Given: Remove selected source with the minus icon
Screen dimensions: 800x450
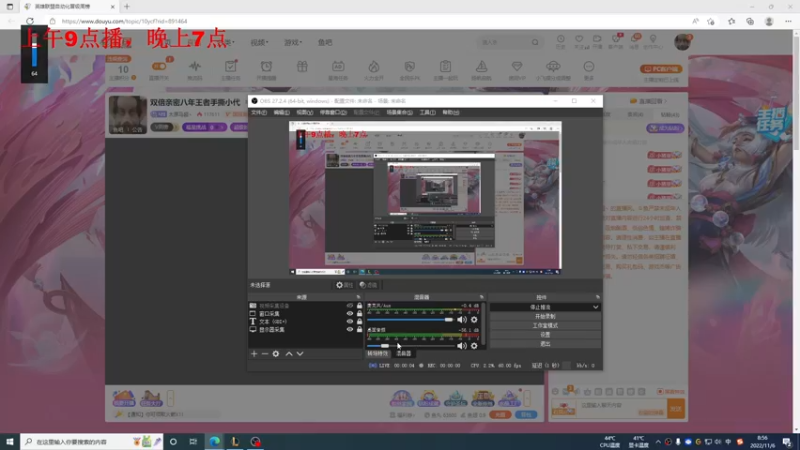Looking at the screenshot, I should [265, 354].
